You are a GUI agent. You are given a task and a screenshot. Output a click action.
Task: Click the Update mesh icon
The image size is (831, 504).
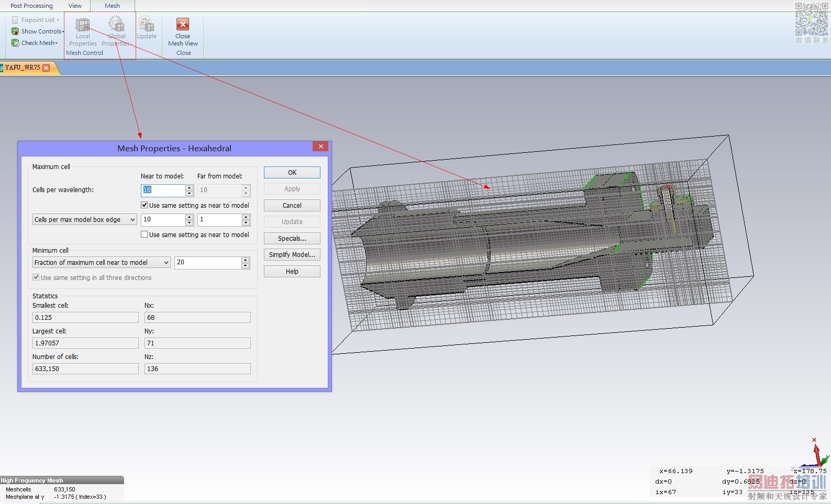tap(147, 25)
